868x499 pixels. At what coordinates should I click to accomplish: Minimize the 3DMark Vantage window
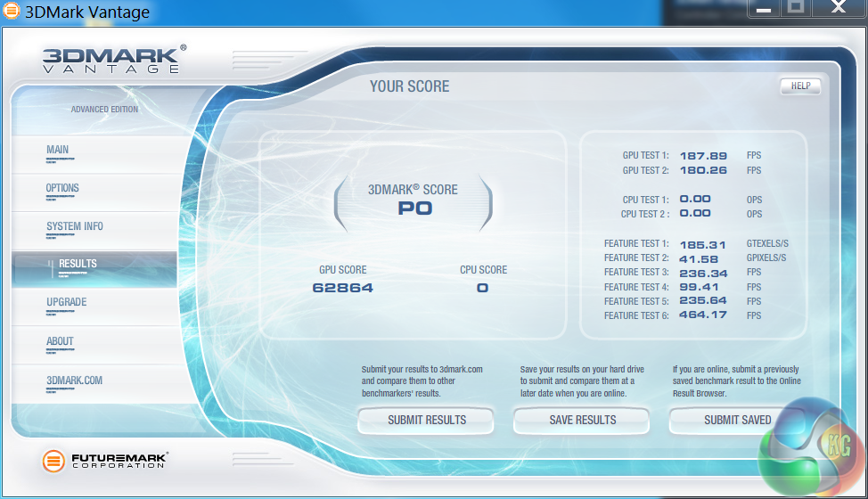click(764, 8)
